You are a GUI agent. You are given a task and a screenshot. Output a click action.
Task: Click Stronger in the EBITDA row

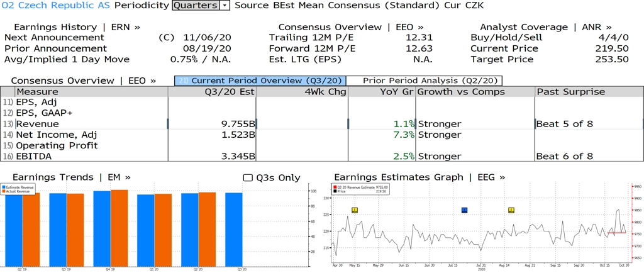tap(439, 157)
